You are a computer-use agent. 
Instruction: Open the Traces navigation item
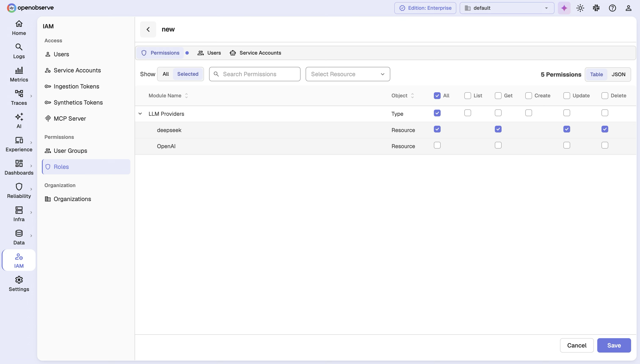click(19, 98)
